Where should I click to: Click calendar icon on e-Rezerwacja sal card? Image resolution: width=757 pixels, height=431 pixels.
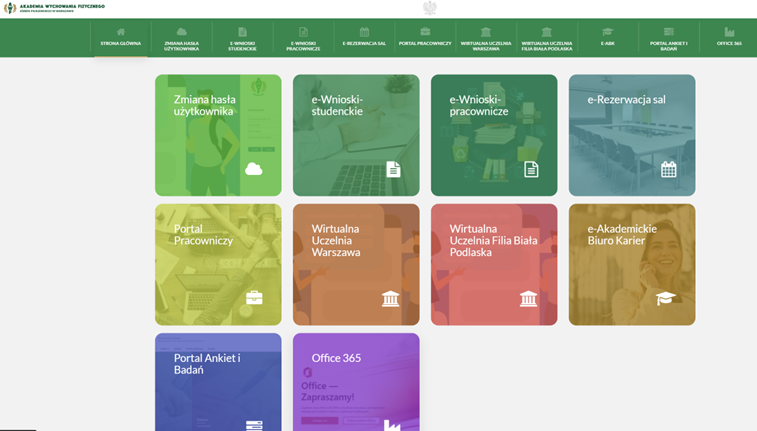coord(669,169)
